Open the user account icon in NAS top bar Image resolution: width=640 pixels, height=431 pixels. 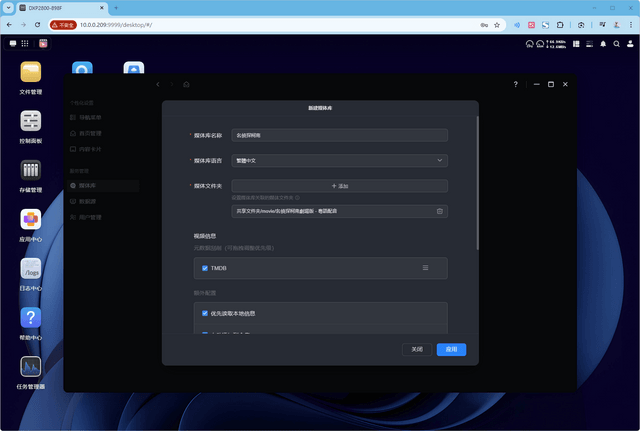tap(630, 44)
